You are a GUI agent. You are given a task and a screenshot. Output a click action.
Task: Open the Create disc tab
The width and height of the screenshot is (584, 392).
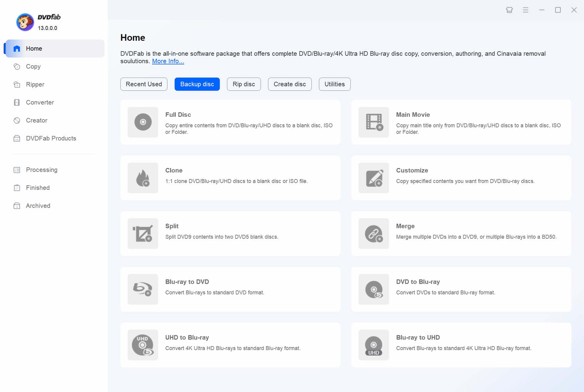289,84
